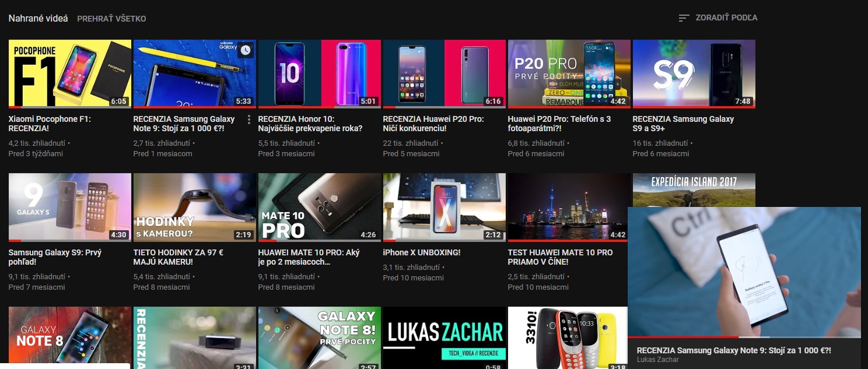Open the P20 Pro Prvé pocity thumbnail
Image resolution: width=868 pixels, height=369 pixels.
569,73
